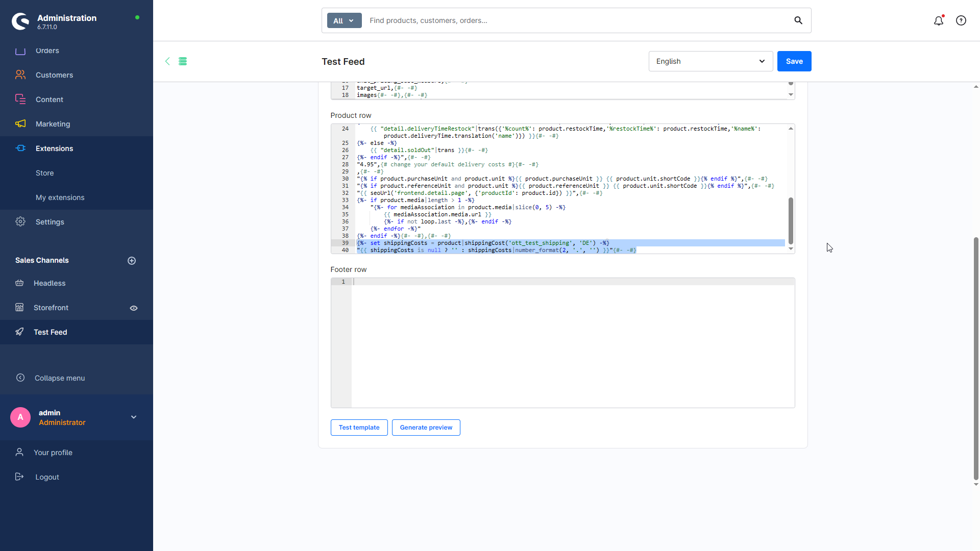The image size is (980, 551).
Task: Open the Settings gear icon
Action: point(20,222)
